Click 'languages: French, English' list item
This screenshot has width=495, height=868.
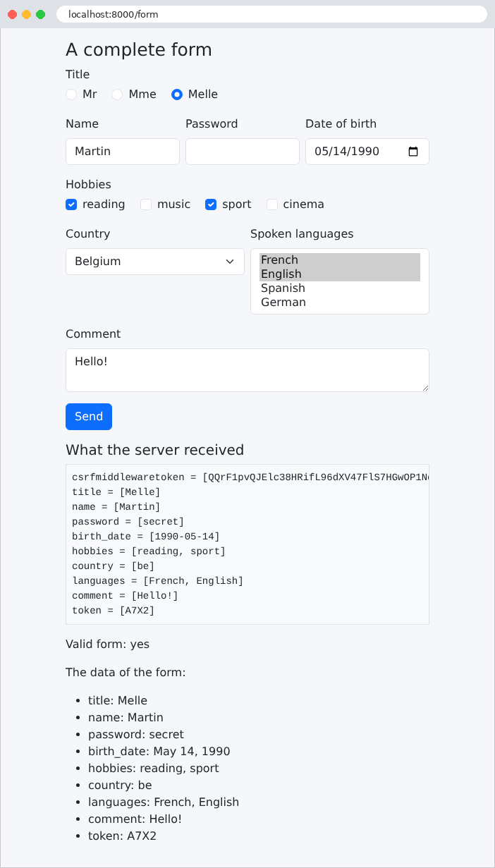click(x=164, y=802)
